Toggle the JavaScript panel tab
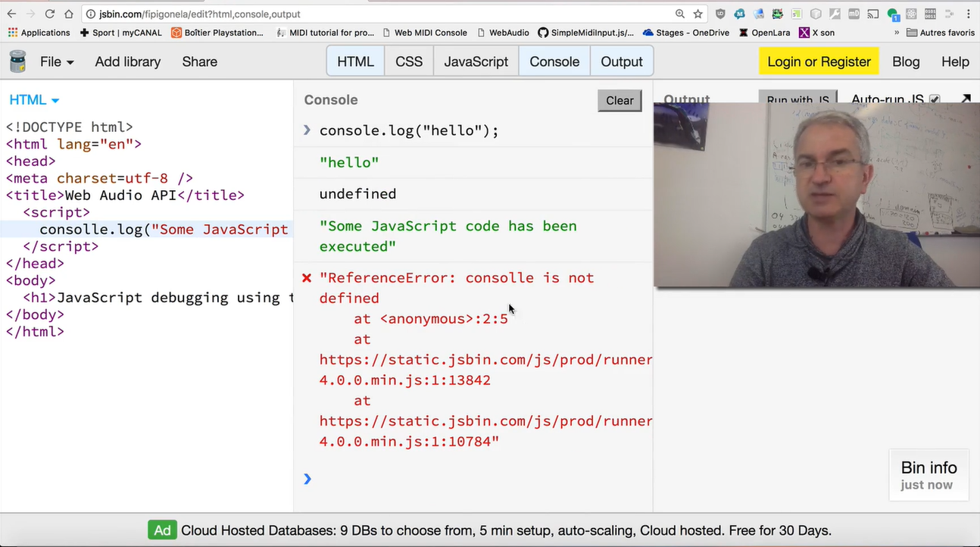980x547 pixels. [476, 61]
